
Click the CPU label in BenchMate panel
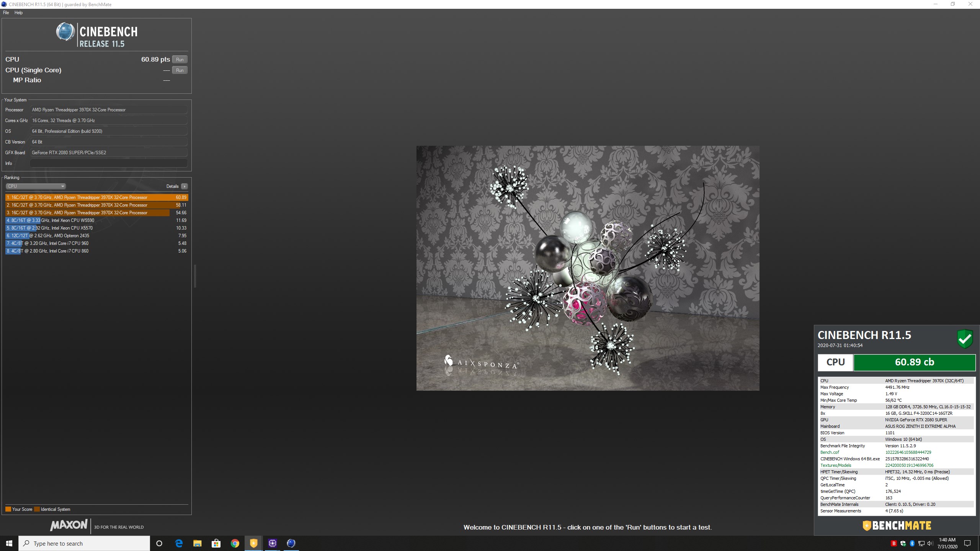[x=835, y=362]
